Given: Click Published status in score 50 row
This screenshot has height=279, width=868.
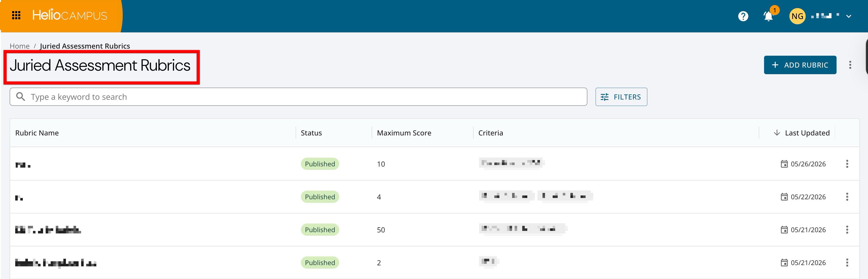Looking at the screenshot, I should coord(320,230).
